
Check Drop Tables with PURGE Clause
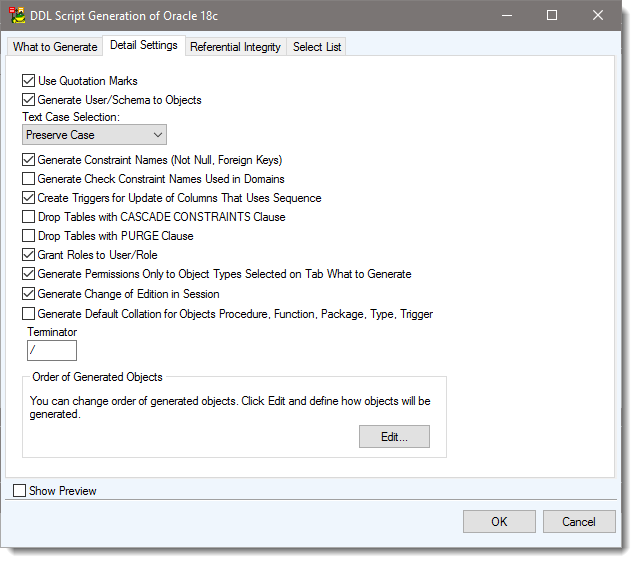28,236
